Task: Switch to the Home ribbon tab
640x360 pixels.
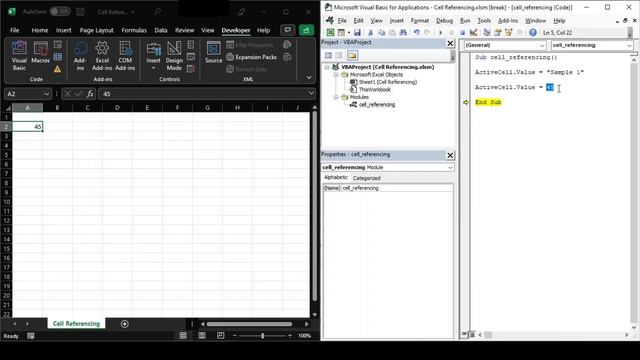Action: click(40, 30)
